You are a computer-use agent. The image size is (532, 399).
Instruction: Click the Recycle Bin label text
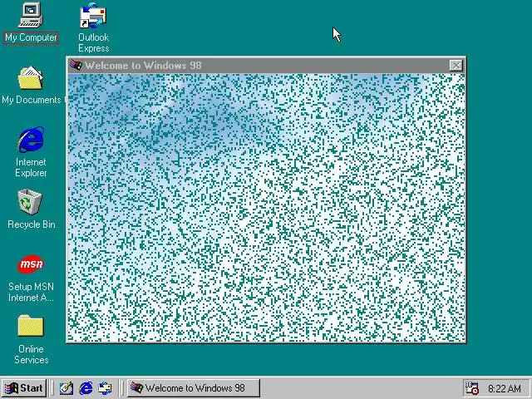tap(32, 224)
